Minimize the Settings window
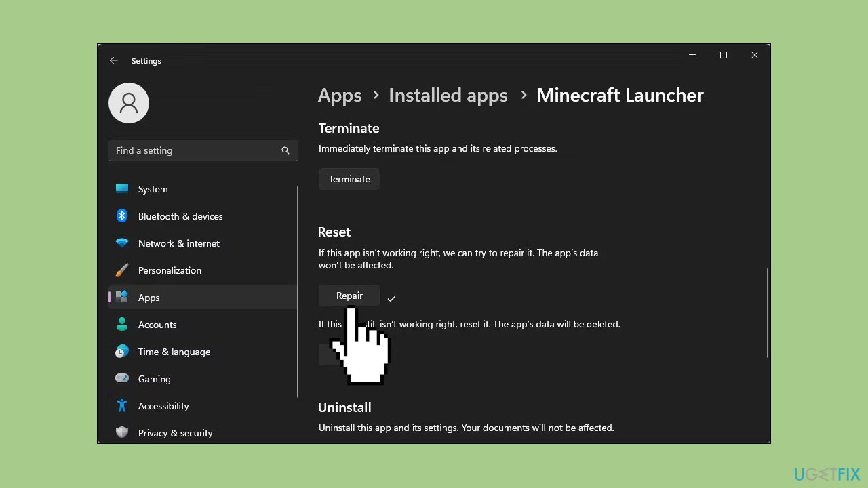Screen dimensions: 868x488 click(692, 55)
